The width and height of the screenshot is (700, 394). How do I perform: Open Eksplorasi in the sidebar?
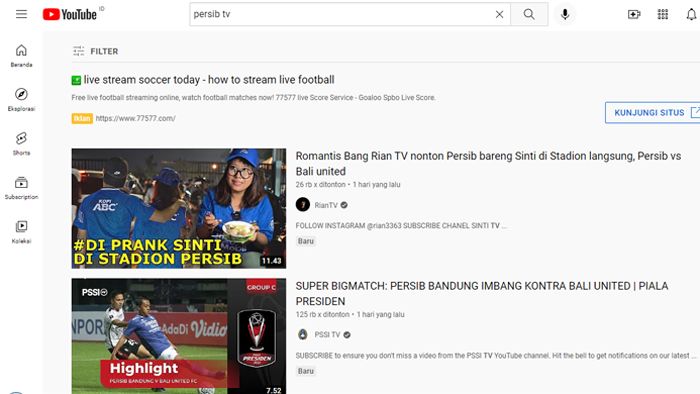pos(21,100)
